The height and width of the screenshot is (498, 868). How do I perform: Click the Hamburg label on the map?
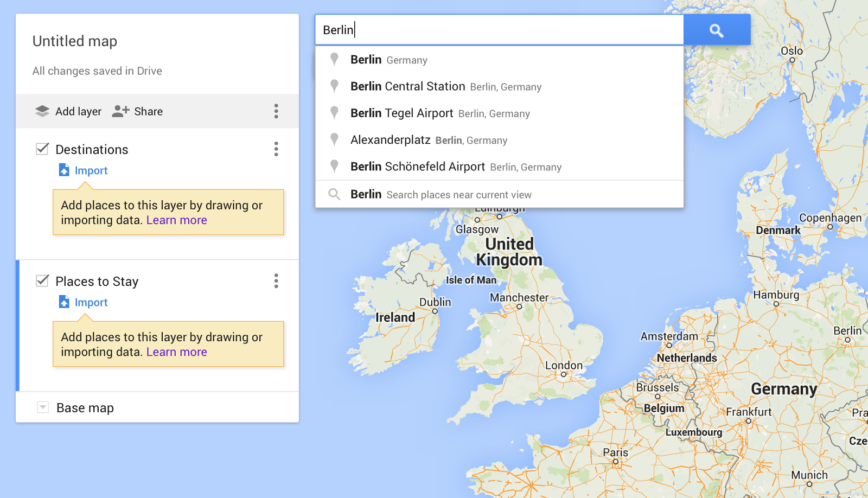tap(776, 295)
